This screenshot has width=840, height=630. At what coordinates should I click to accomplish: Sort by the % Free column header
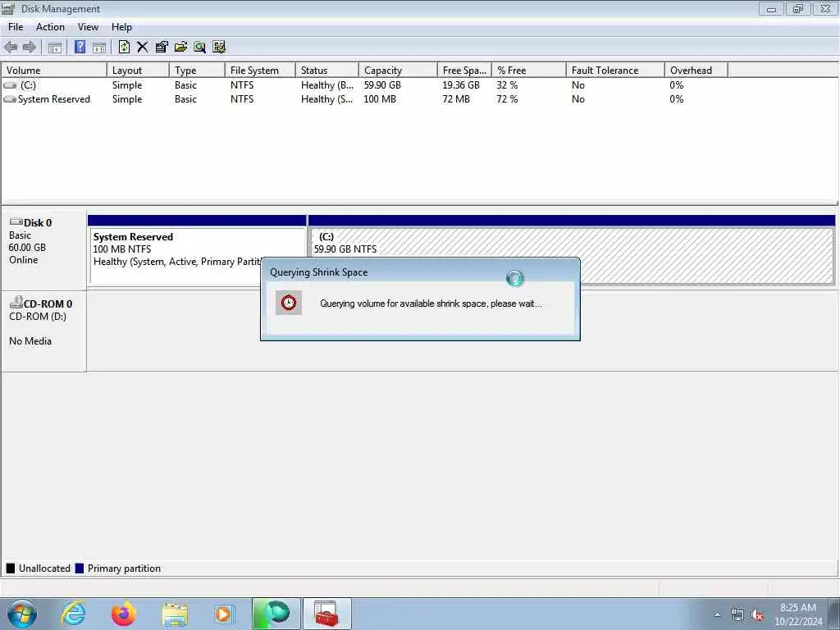529,71
